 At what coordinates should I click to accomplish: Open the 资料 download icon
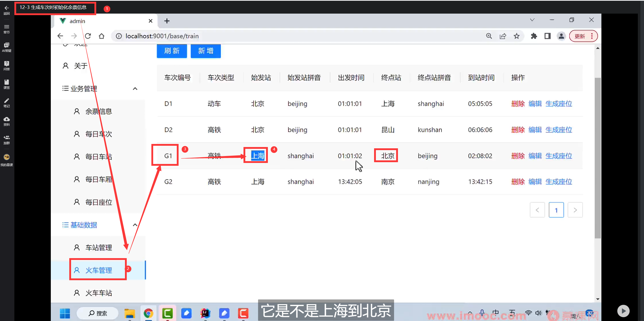tap(7, 119)
